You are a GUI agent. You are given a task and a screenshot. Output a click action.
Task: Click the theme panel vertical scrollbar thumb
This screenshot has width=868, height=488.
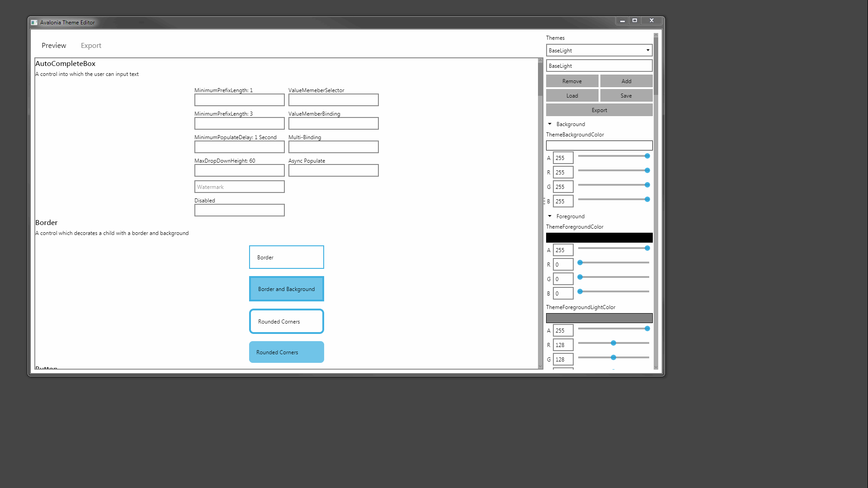point(656,66)
